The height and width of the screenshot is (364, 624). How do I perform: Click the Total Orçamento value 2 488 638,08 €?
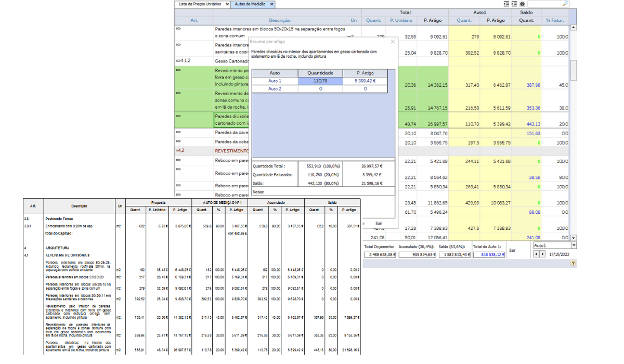tap(380, 255)
